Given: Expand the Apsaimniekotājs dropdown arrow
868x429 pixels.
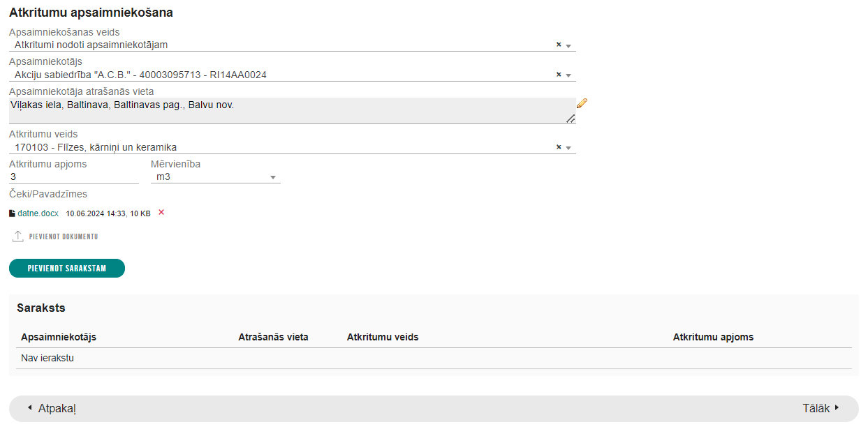Looking at the screenshot, I should point(568,76).
